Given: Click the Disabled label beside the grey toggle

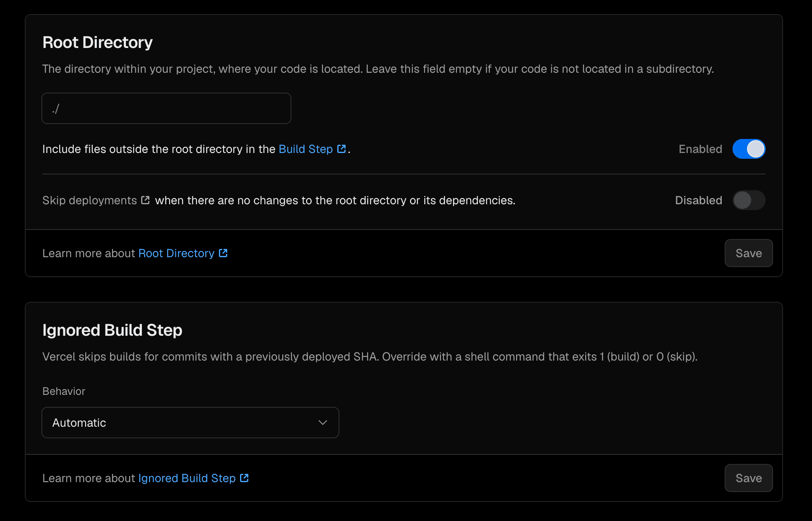Looking at the screenshot, I should point(699,200).
